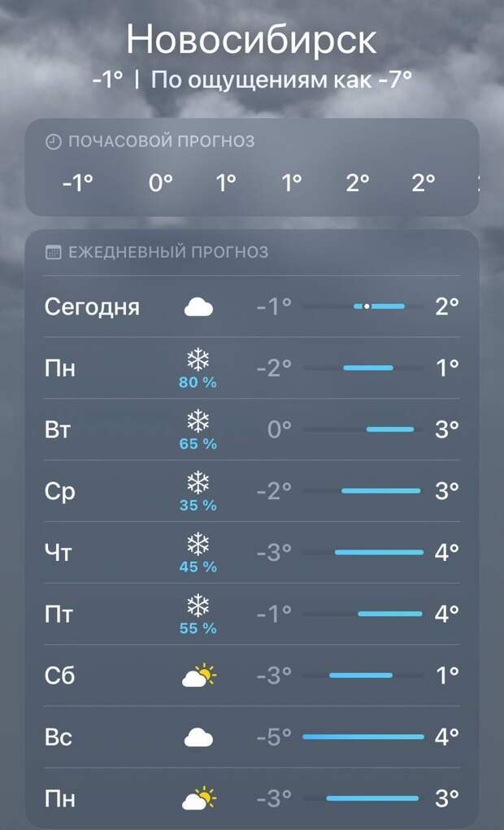Screen dimensions: 504x830
Task: Tap the feels-like -7° text
Action: [282, 80]
